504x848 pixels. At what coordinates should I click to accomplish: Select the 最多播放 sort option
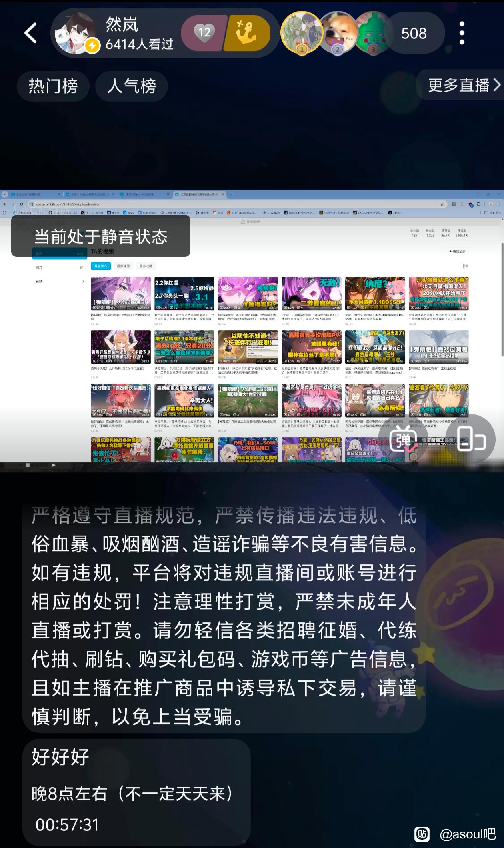123,266
